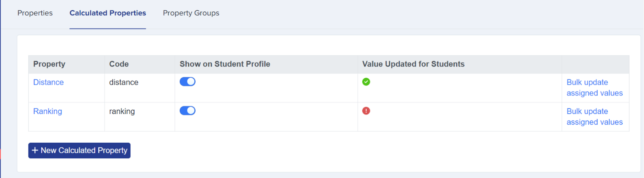Bulk update assigned values for Distance

click(595, 88)
